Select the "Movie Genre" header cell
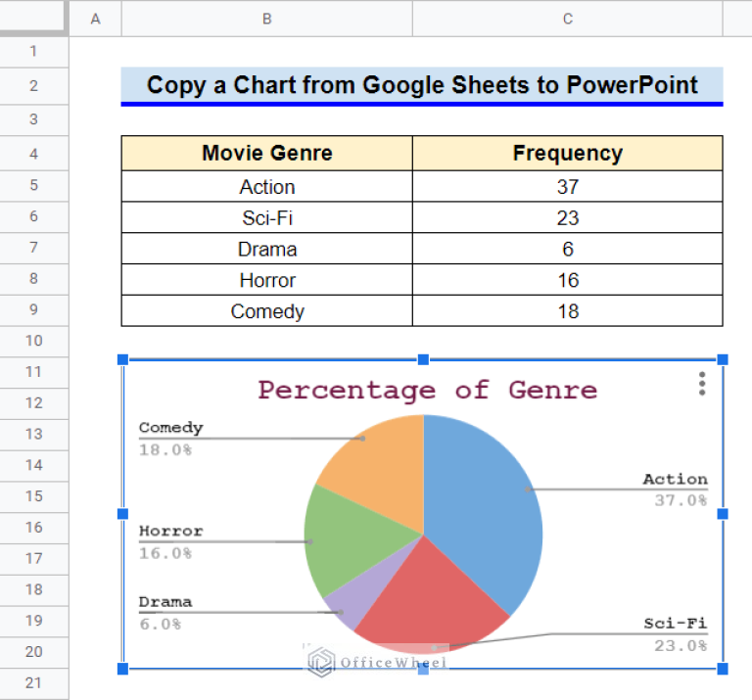Viewport: 752px width, 700px height. (267, 154)
